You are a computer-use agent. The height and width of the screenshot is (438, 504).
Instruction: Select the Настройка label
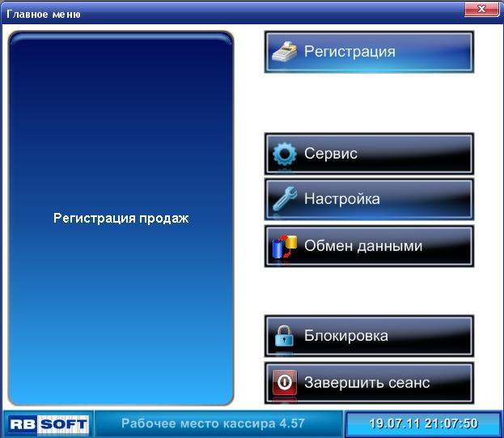pyautogui.click(x=341, y=199)
